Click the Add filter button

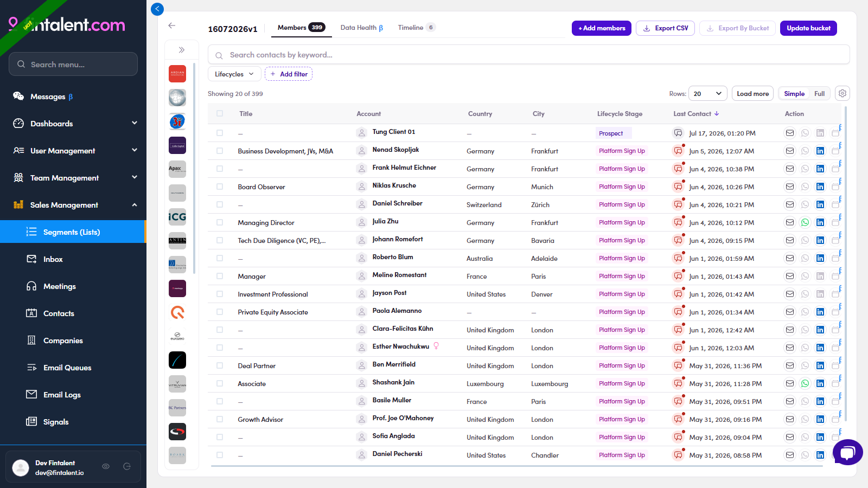point(289,74)
